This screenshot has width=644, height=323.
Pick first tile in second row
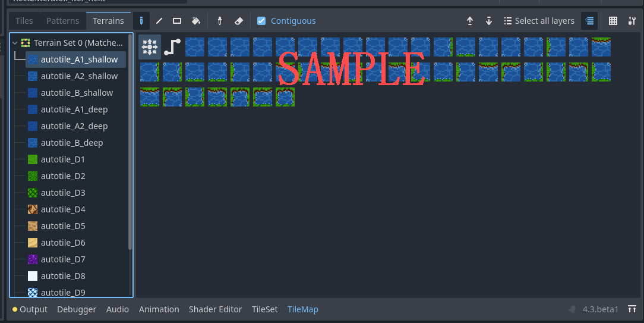[x=150, y=72]
